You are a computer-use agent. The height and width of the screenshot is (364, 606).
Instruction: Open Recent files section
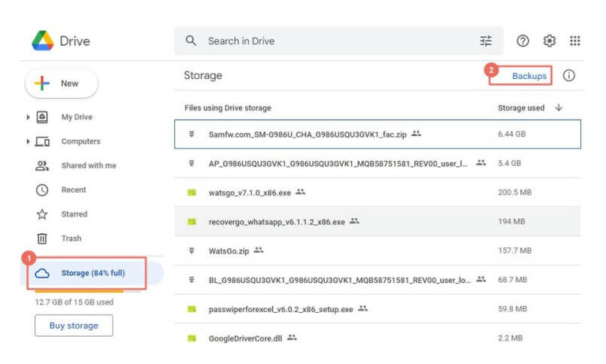click(74, 190)
